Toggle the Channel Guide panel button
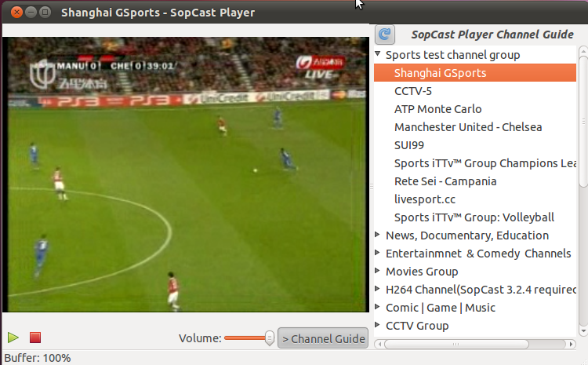The width and height of the screenshot is (588, 365). click(323, 338)
